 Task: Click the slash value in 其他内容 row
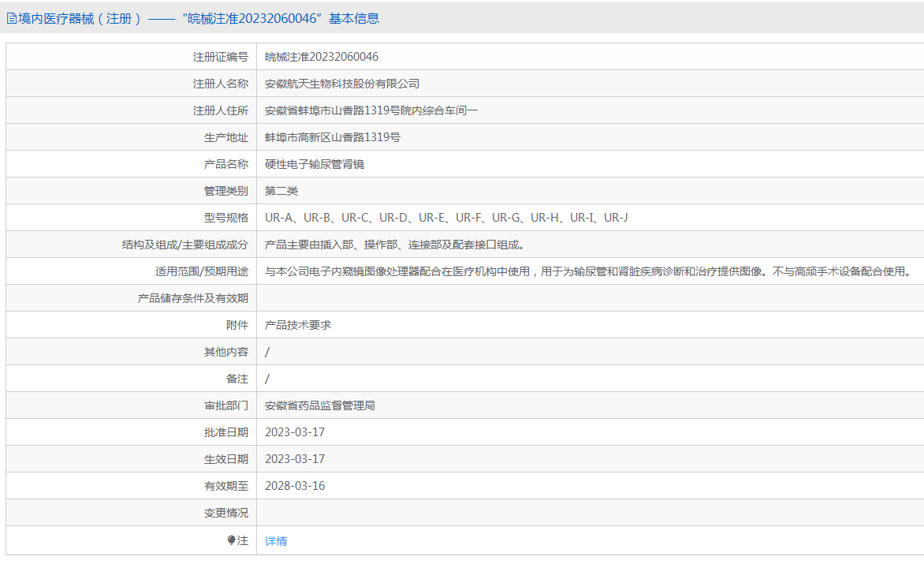pyautogui.click(x=267, y=352)
